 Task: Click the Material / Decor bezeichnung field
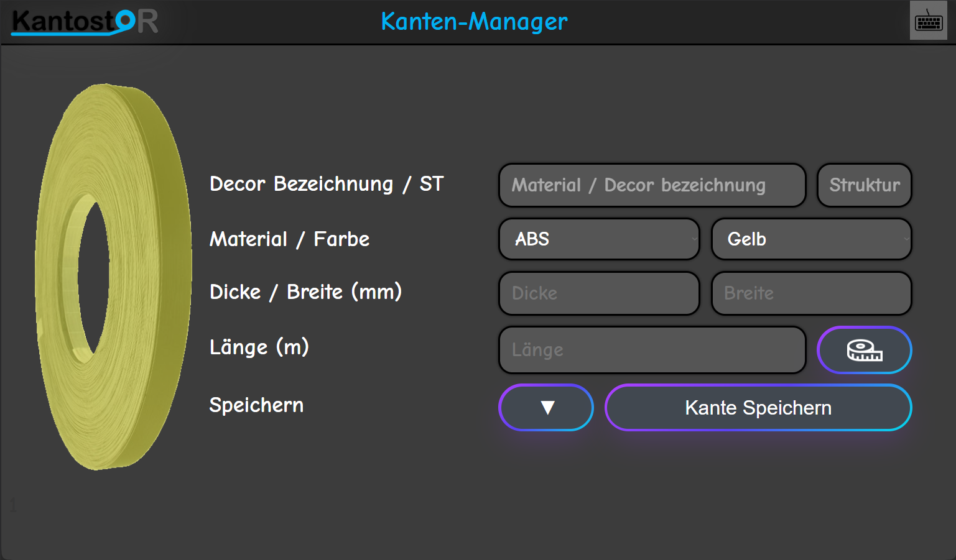click(x=651, y=185)
